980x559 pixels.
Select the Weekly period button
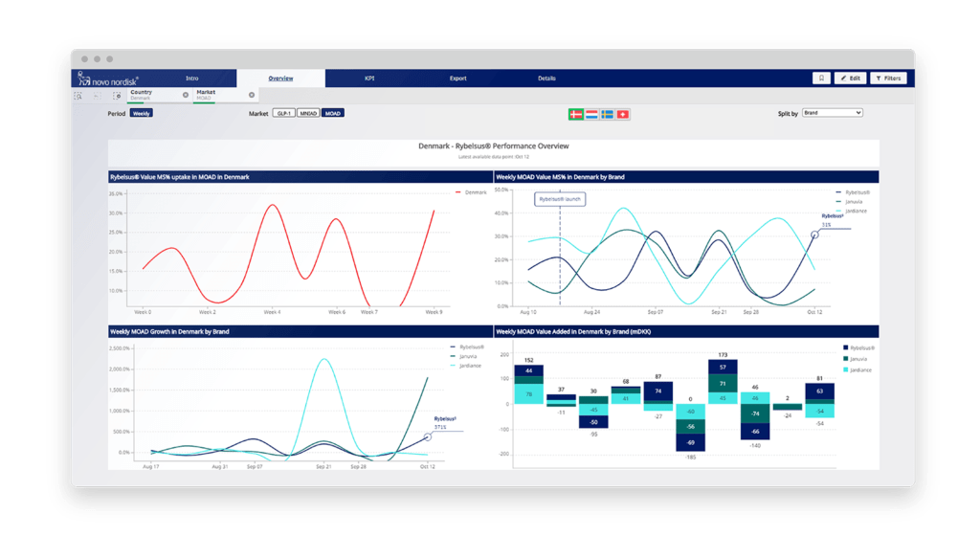142,113
